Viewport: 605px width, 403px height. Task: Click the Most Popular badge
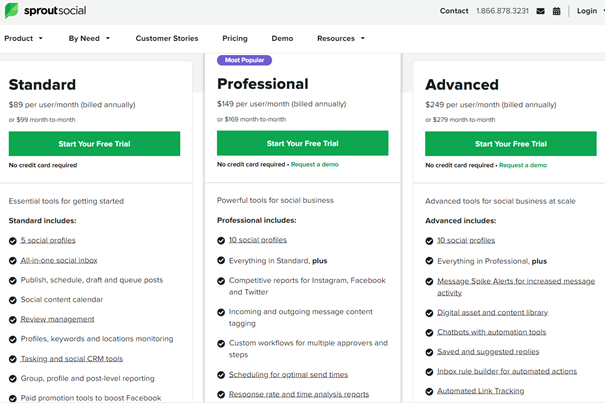point(244,60)
